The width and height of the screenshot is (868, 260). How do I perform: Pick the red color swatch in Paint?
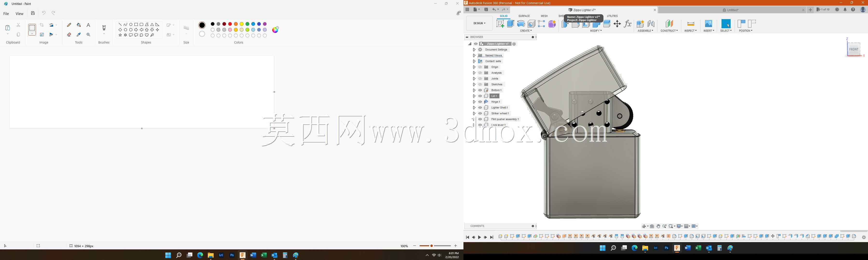click(230, 24)
